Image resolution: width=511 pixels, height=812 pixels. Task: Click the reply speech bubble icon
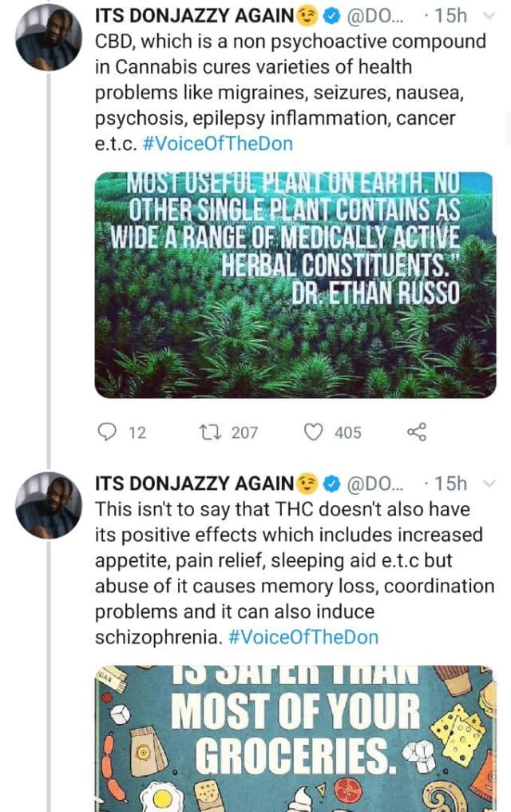(x=107, y=432)
